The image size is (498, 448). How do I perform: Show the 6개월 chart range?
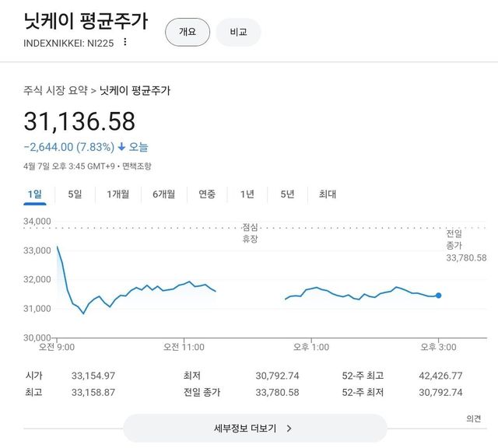(163, 194)
